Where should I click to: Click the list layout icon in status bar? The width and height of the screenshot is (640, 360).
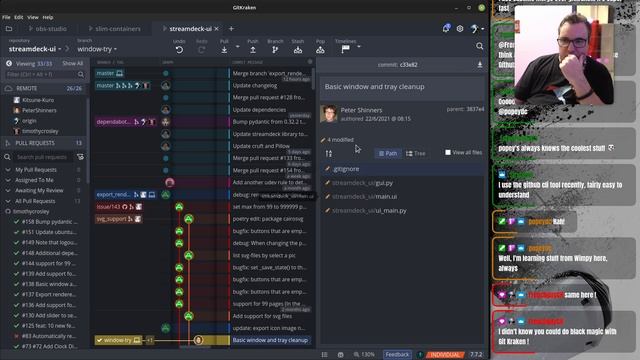tap(324, 354)
